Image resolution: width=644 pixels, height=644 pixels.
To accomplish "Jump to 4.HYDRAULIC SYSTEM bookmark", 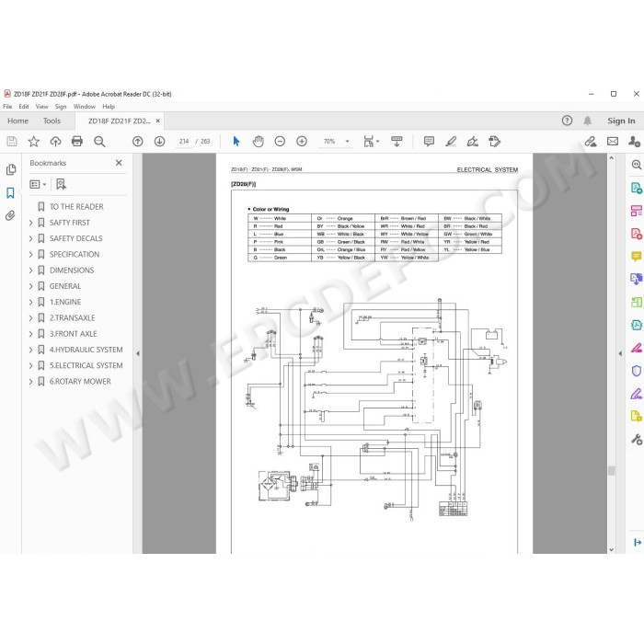I will [86, 350].
